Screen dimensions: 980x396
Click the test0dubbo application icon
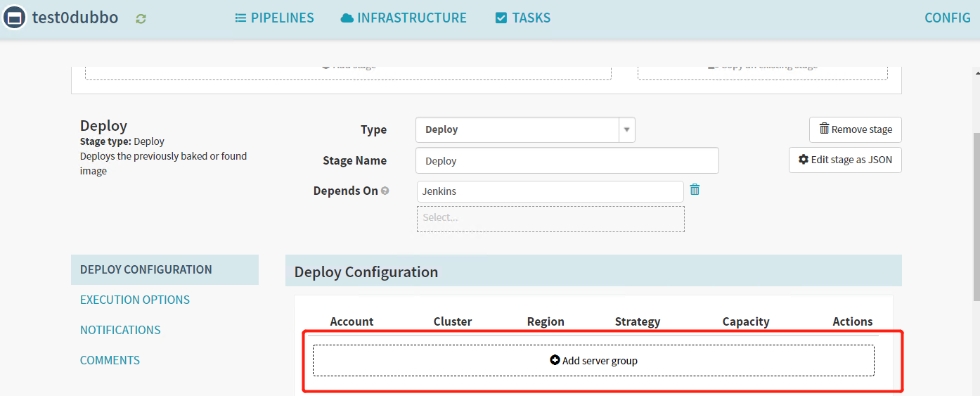[x=15, y=18]
